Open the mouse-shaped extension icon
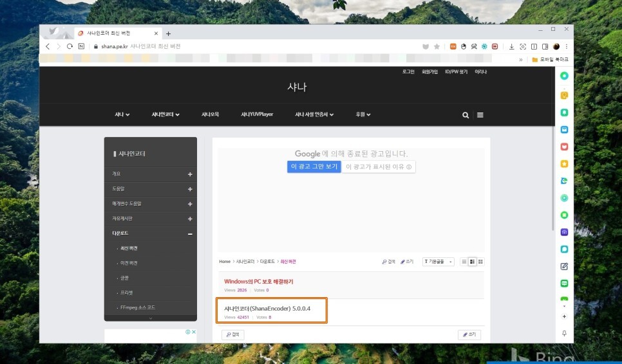The image size is (622, 364). (x=464, y=46)
